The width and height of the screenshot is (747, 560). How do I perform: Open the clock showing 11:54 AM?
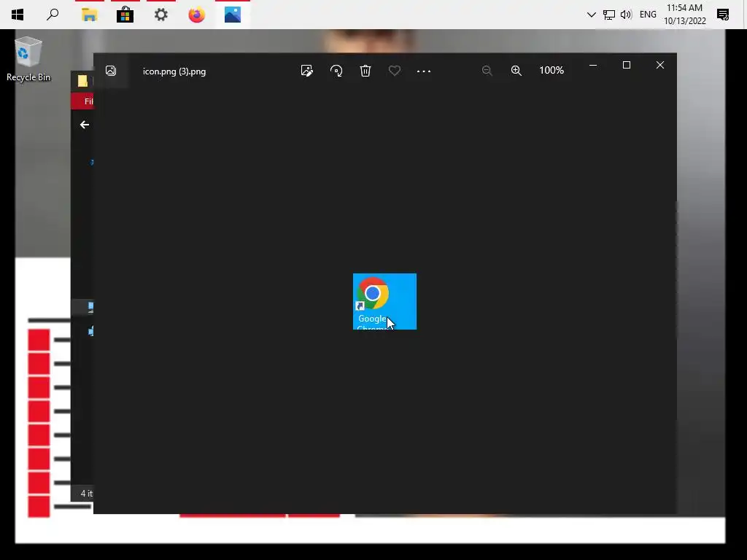(x=684, y=15)
